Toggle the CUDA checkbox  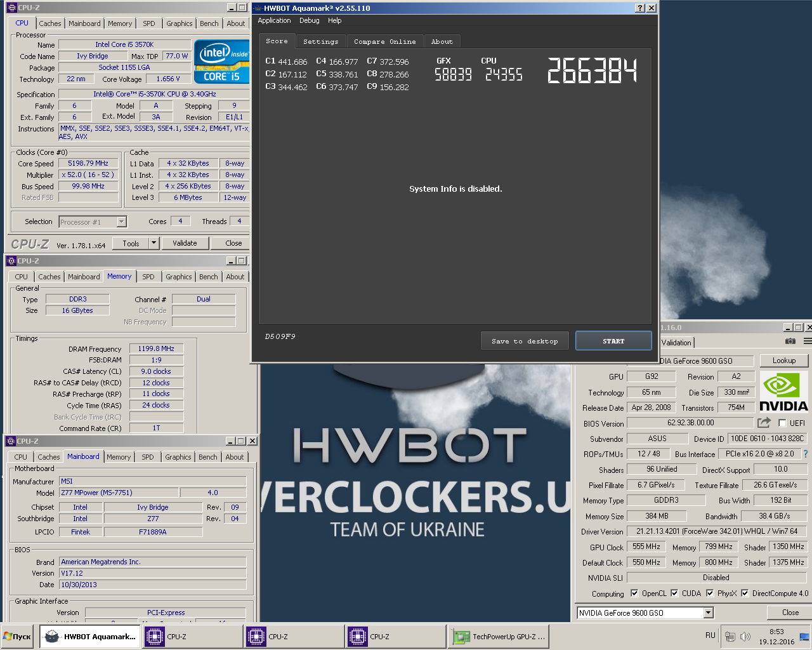point(674,594)
